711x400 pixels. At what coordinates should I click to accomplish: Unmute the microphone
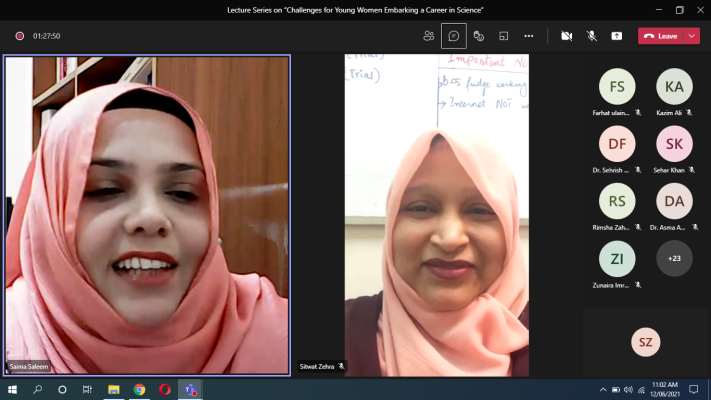click(592, 36)
